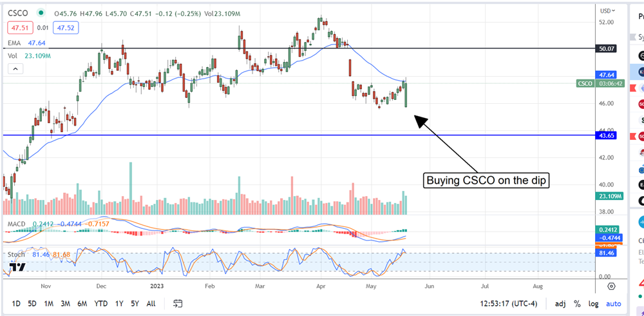The image size is (644, 316).
Task: Open the CSCO symbol legend
Action: [19, 12]
